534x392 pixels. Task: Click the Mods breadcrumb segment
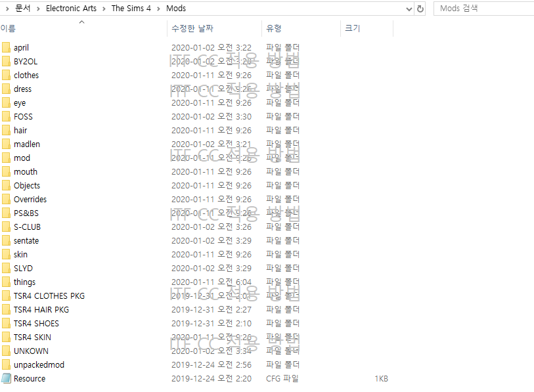[176, 8]
